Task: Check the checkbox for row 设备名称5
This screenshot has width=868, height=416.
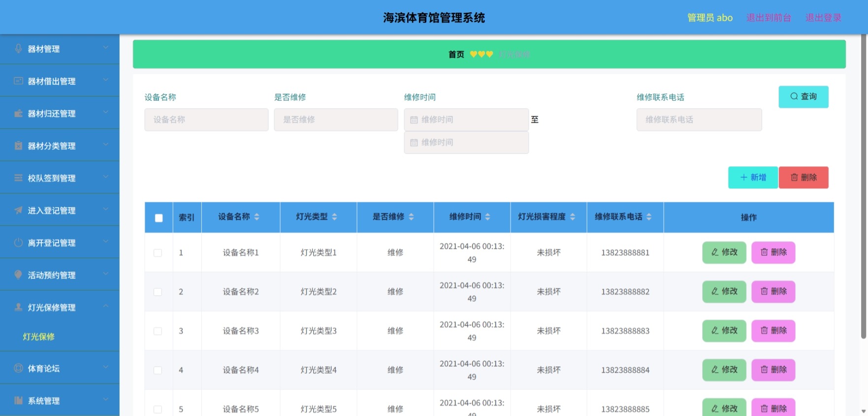Action: 158,409
